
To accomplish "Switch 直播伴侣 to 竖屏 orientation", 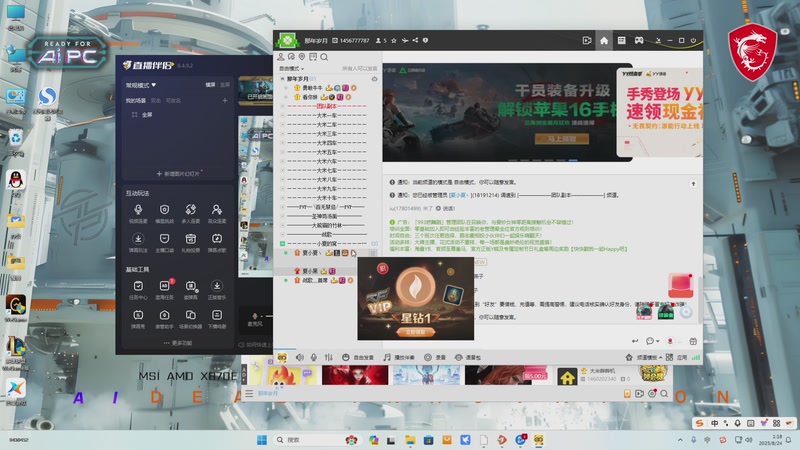I will click(225, 85).
